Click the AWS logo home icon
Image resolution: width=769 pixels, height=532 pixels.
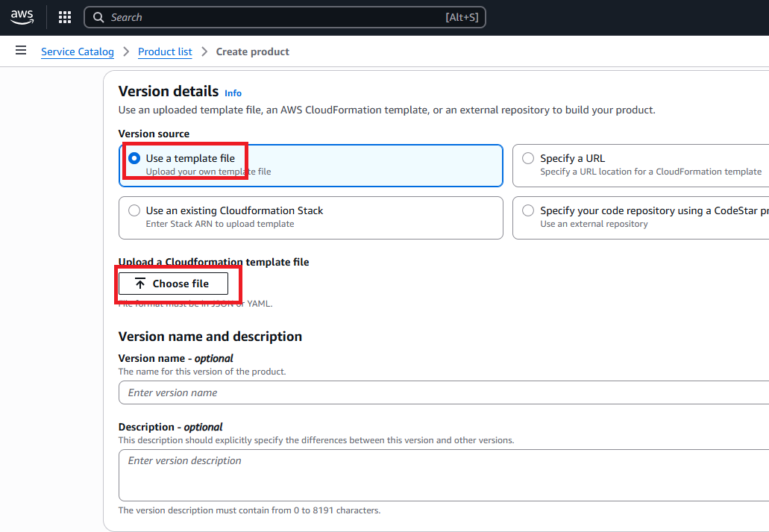click(x=22, y=17)
